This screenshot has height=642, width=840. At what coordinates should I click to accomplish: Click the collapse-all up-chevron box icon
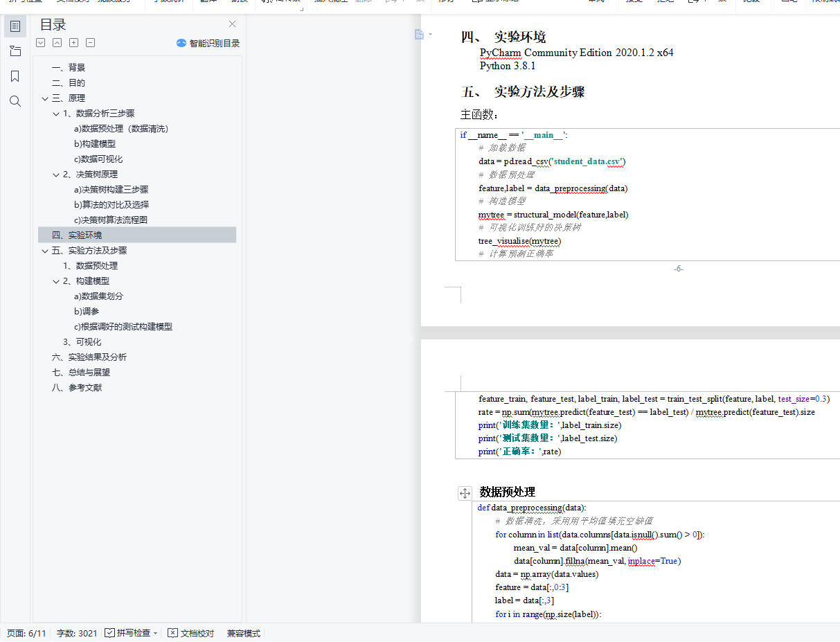click(x=57, y=43)
